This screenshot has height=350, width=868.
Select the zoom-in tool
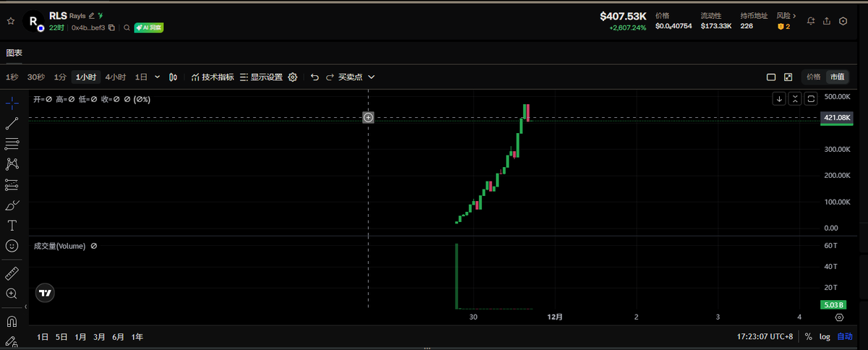[12, 294]
